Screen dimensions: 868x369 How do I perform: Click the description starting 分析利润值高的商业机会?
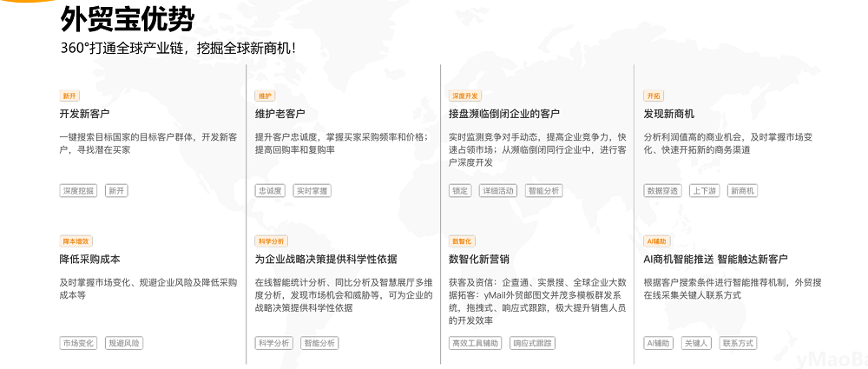(728, 143)
